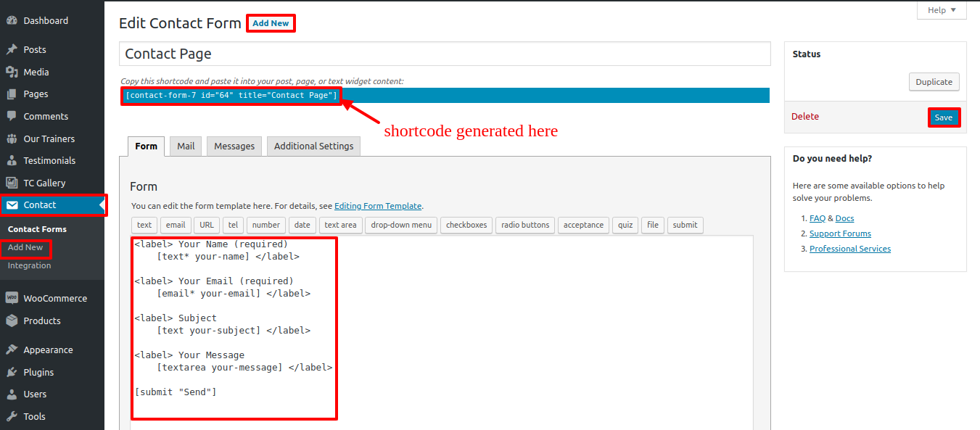
Task: Open Plugins using the plug icon
Action: coord(12,372)
